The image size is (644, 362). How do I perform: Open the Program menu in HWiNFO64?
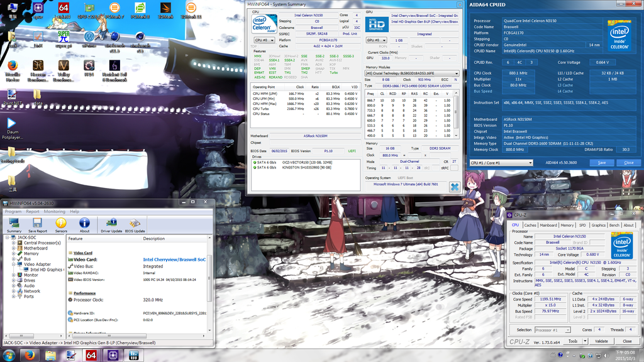(13, 211)
